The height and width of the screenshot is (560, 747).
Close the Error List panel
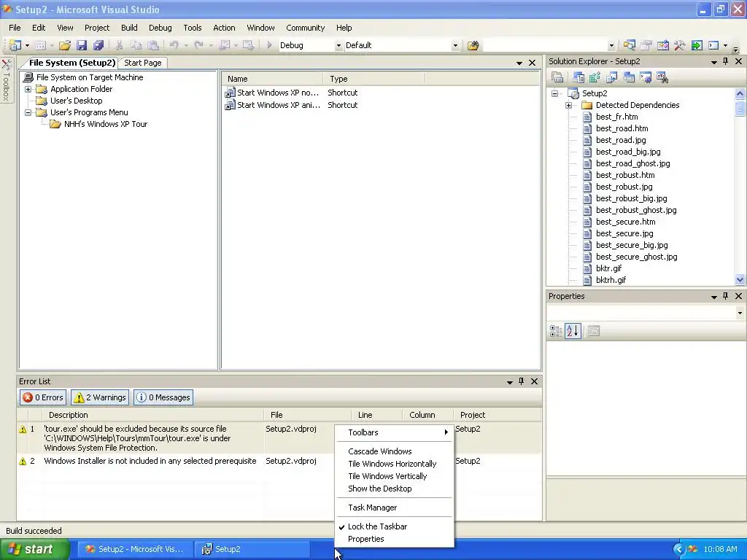coord(534,381)
